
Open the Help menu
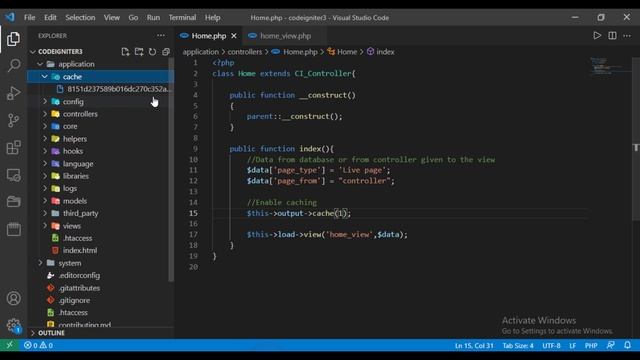(212, 18)
